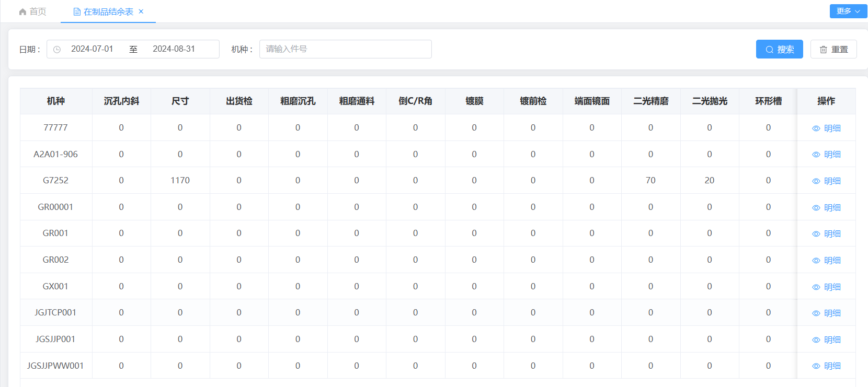View 明细 for row GR001
The height and width of the screenshot is (387, 868).
827,233
